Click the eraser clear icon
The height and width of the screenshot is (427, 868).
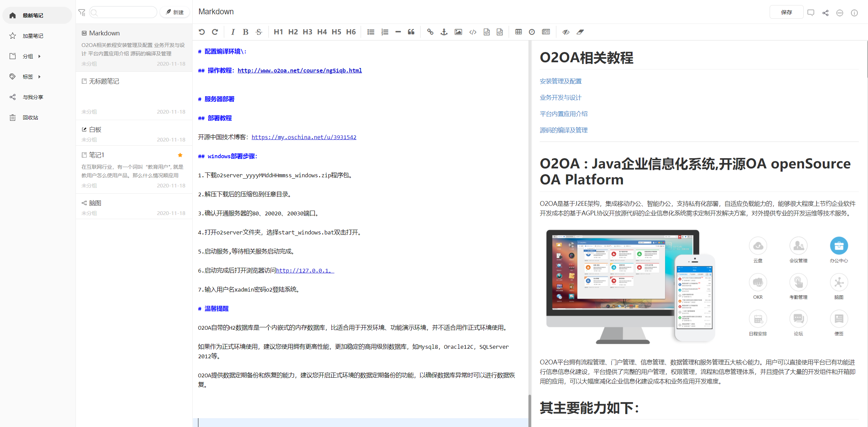580,32
